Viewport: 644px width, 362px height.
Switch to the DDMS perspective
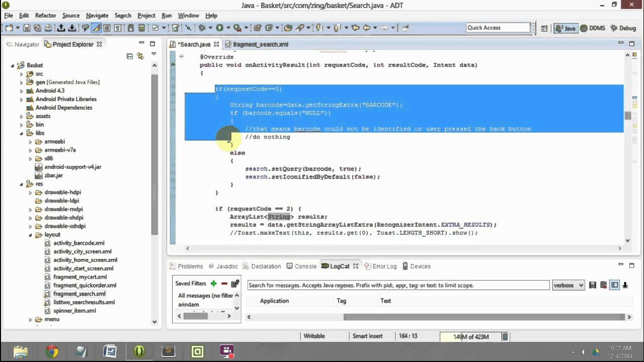[593, 28]
